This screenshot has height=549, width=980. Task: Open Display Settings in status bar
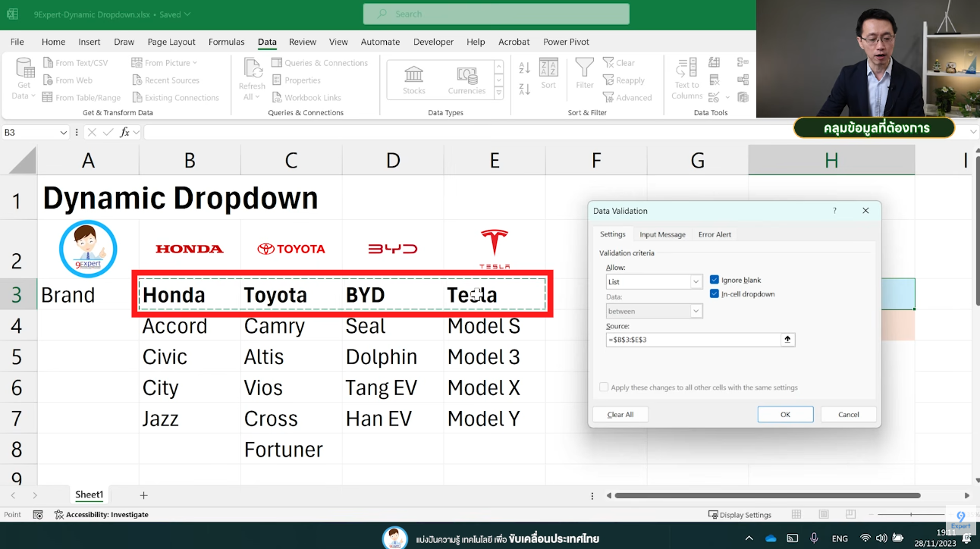point(740,515)
